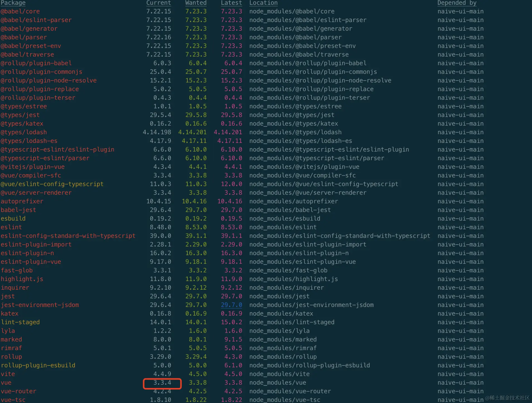Select current version 6.0.3 of @rollup/plugin-babel
Screen dimensions: 532x403
pos(162,63)
